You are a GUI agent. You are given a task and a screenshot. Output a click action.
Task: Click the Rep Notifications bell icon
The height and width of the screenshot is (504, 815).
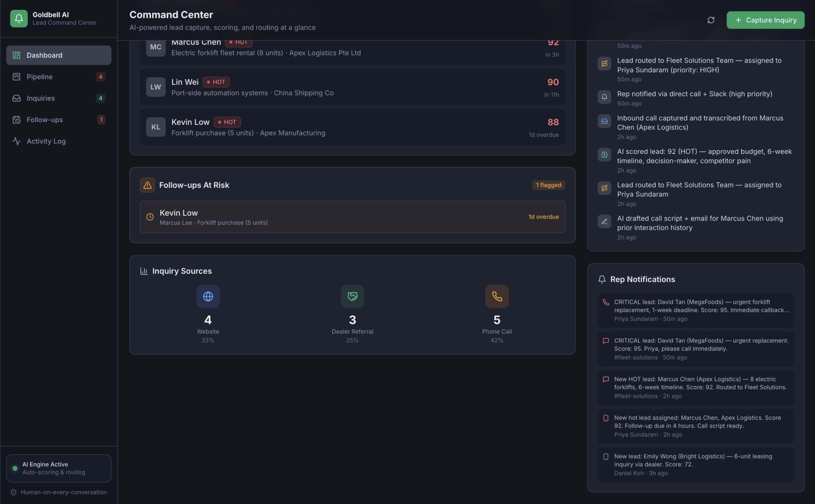pos(602,279)
